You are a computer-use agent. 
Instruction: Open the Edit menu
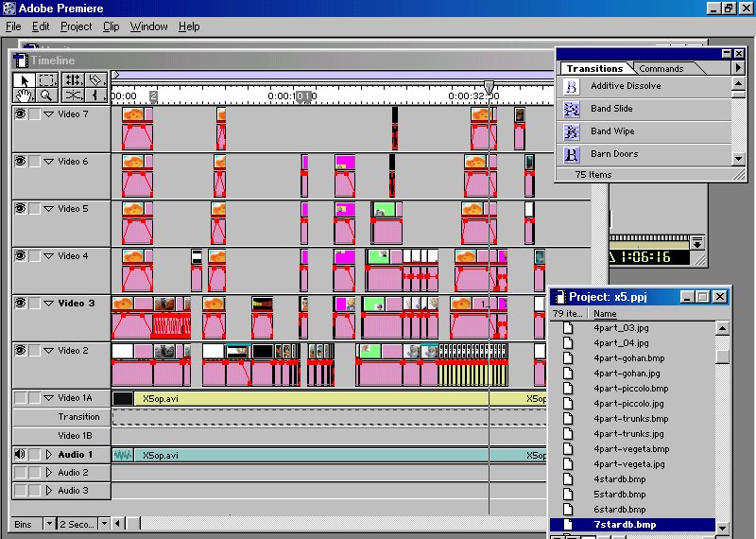pyautogui.click(x=41, y=26)
